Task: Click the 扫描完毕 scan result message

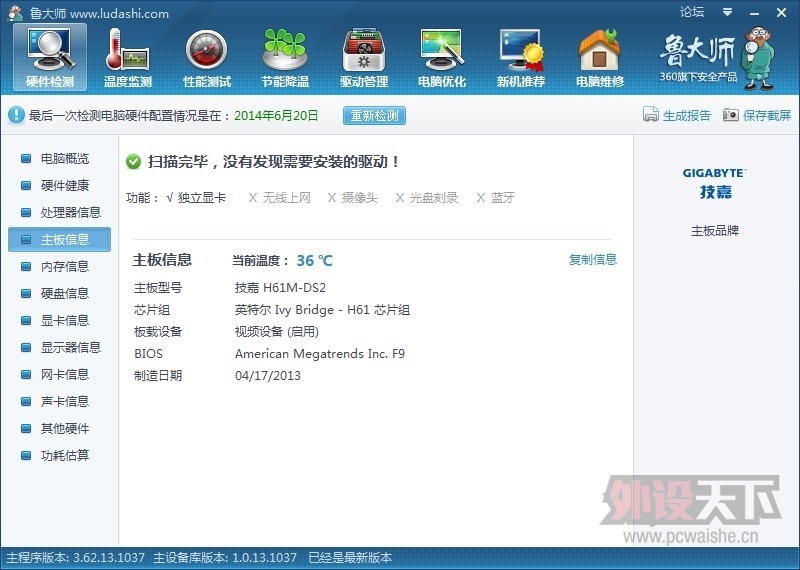Action: click(273, 162)
